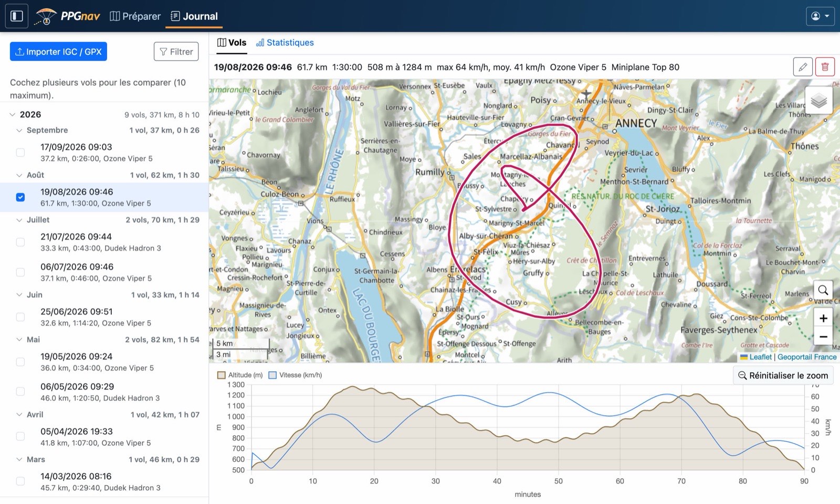Open the Préparer section

(x=135, y=16)
